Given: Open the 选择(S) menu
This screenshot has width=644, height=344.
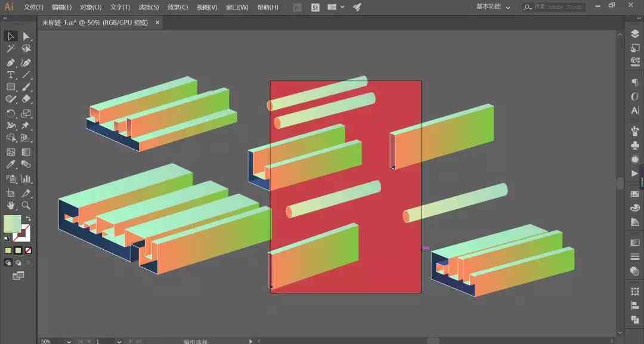Looking at the screenshot, I should (148, 7).
